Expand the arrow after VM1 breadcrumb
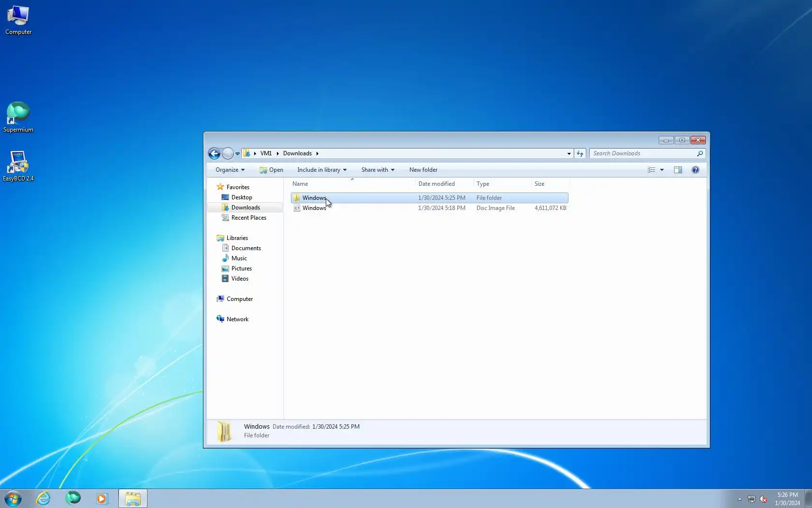 [277, 153]
